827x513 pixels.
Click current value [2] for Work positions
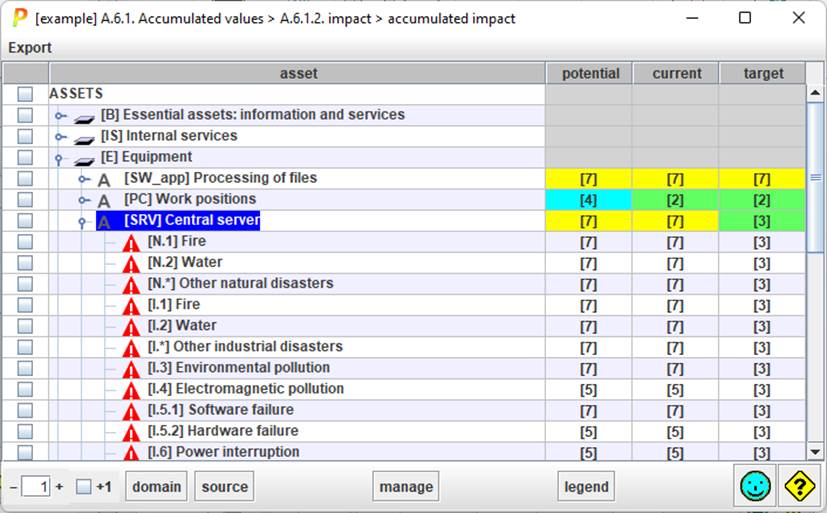click(x=675, y=200)
